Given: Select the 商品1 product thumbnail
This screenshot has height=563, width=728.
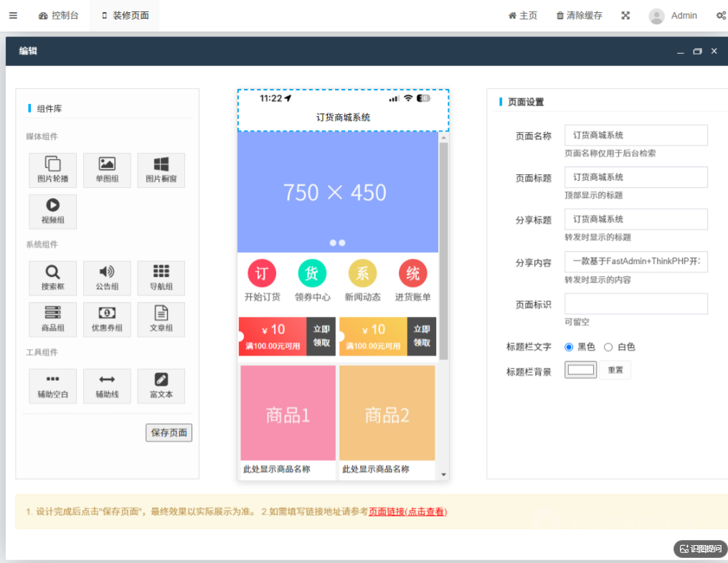Looking at the screenshot, I should tap(288, 412).
